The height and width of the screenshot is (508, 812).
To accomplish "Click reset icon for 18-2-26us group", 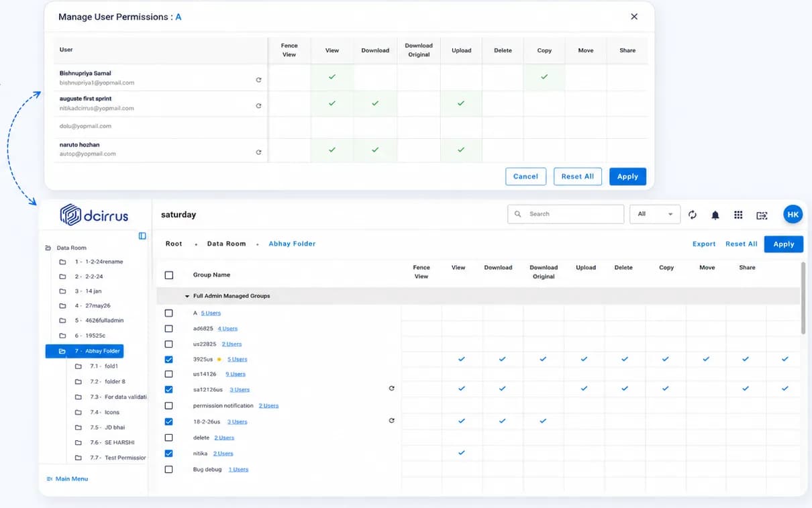I will tap(392, 420).
